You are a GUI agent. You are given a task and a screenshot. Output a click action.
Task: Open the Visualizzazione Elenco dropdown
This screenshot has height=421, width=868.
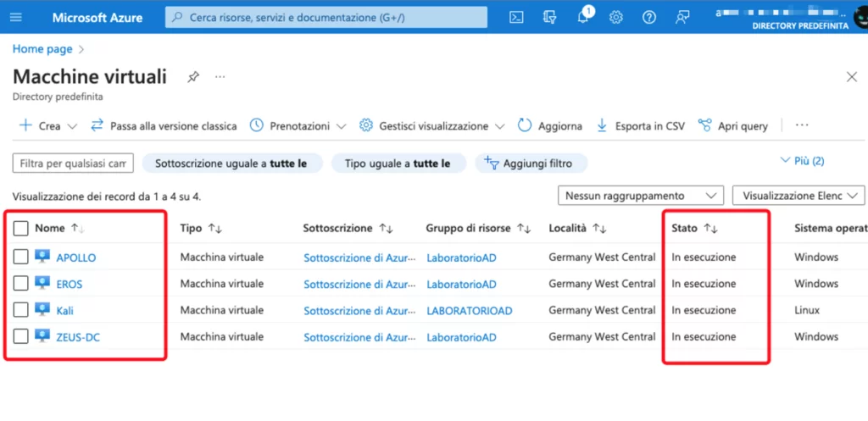pyautogui.click(x=798, y=196)
